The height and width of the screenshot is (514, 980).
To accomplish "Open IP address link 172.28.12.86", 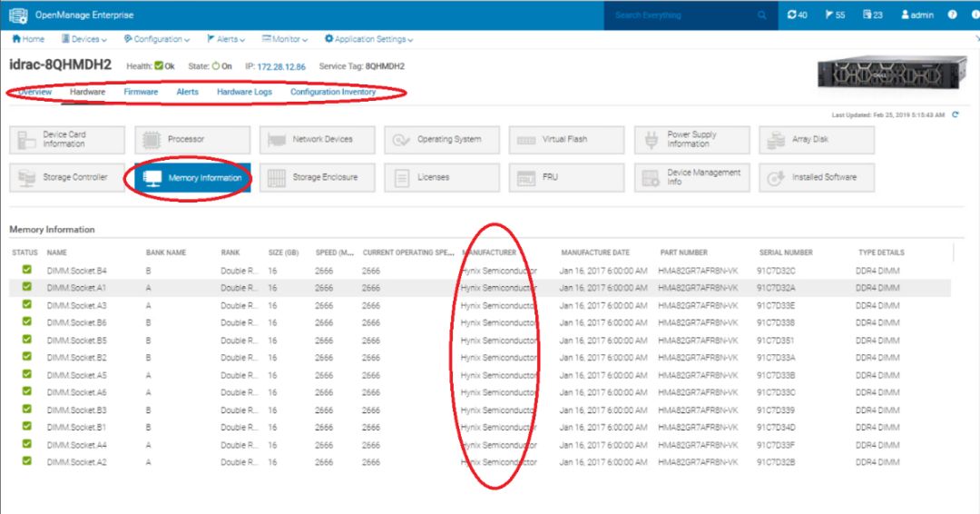I will 281,66.
